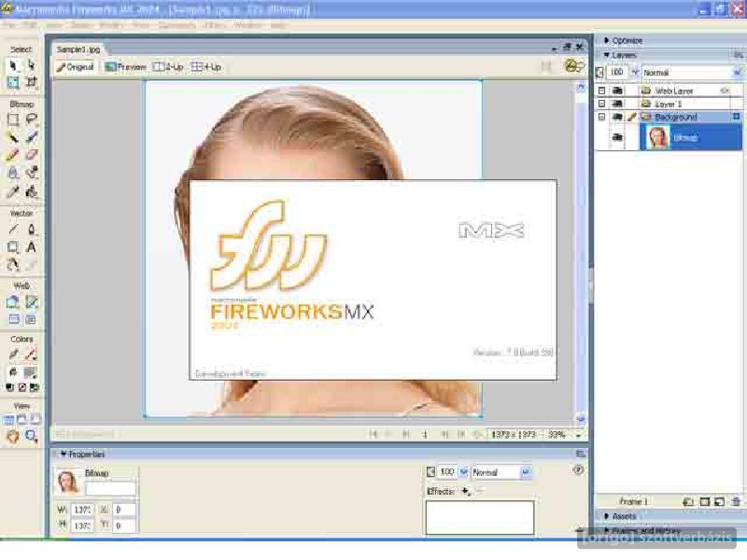Click the bitmap name field in Properties

(x=110, y=488)
